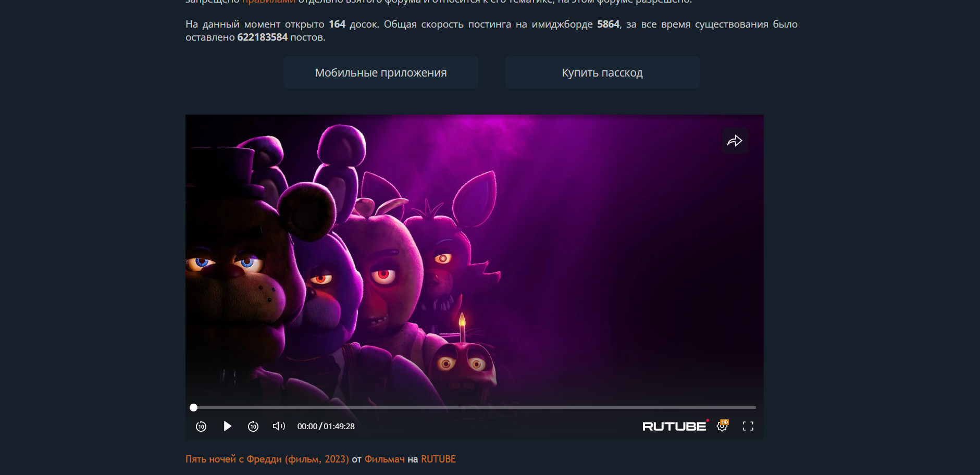
Task: Click the posting speed value 5864
Action: coord(609,24)
